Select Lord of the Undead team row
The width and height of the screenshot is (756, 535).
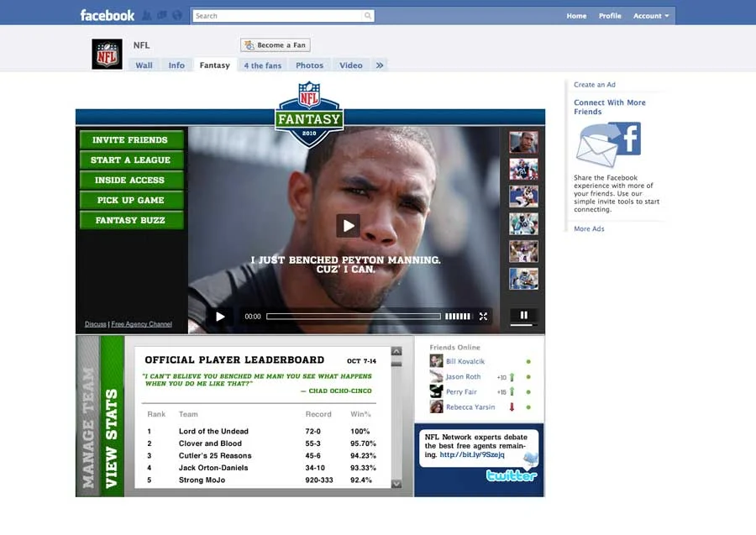coord(261,431)
